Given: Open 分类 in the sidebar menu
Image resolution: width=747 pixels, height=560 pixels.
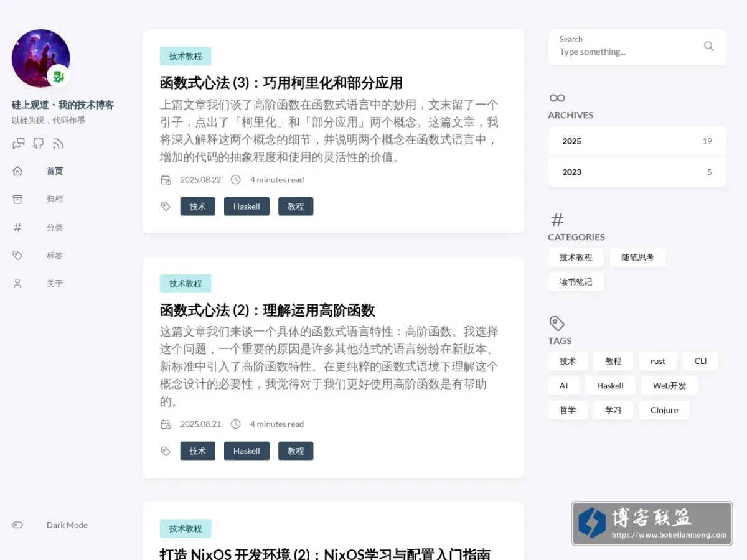Looking at the screenshot, I should click(x=55, y=228).
